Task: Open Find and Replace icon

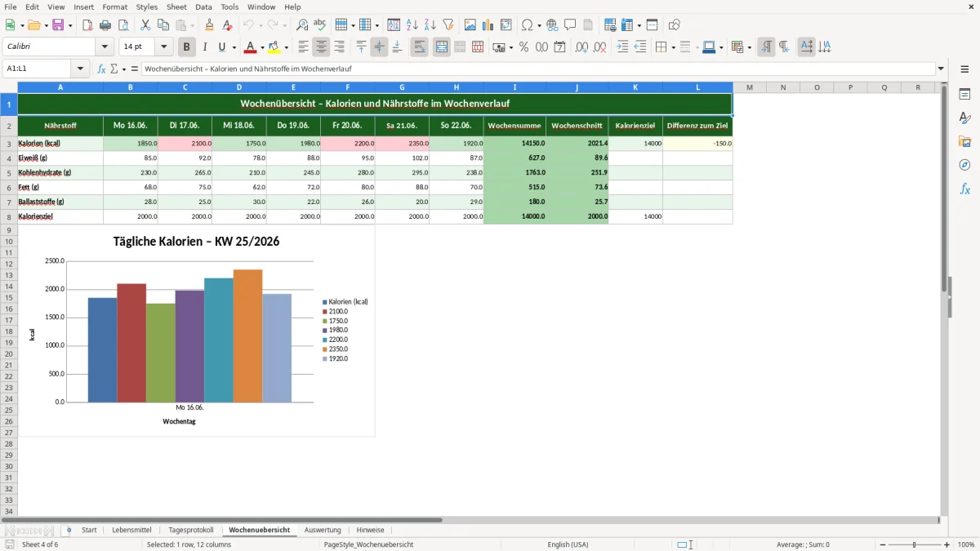Action: point(302,25)
